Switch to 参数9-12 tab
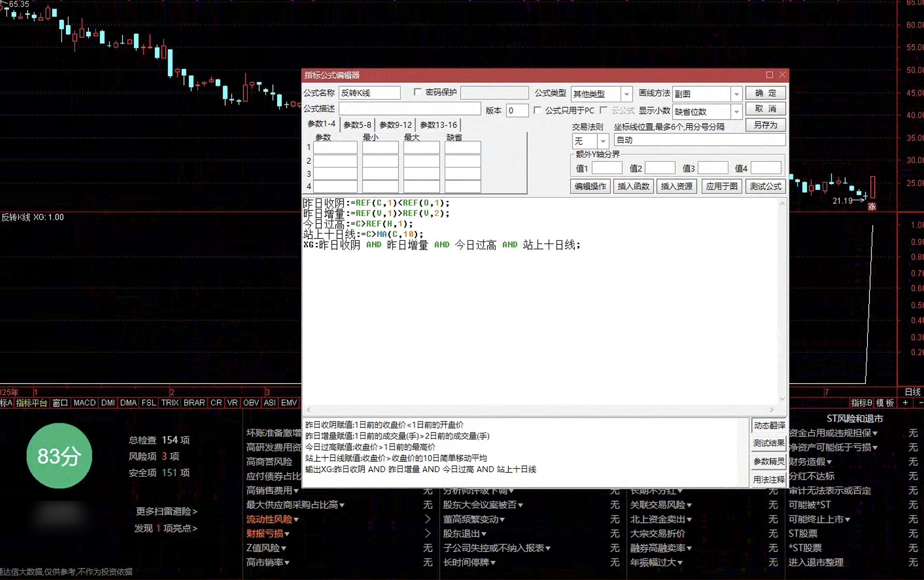 (395, 125)
